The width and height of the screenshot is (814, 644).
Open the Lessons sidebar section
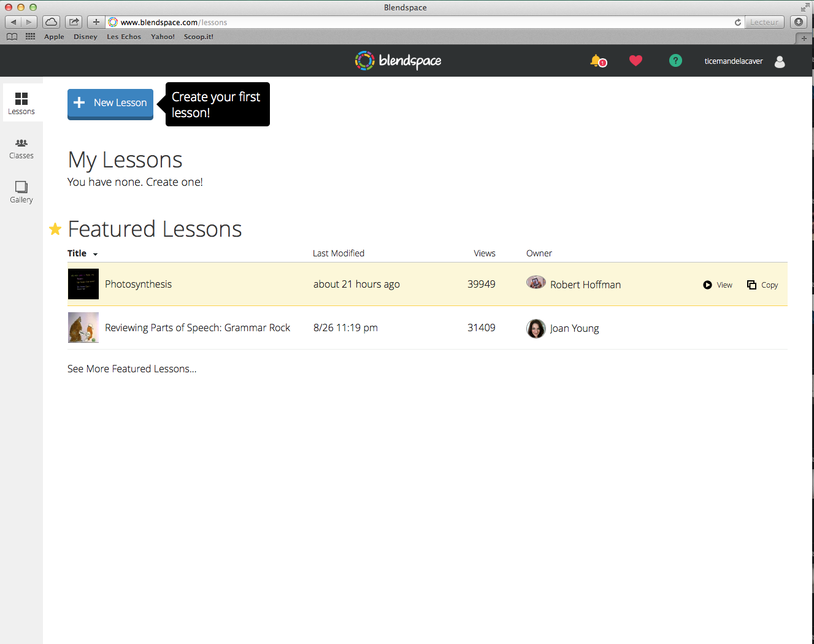point(21,103)
